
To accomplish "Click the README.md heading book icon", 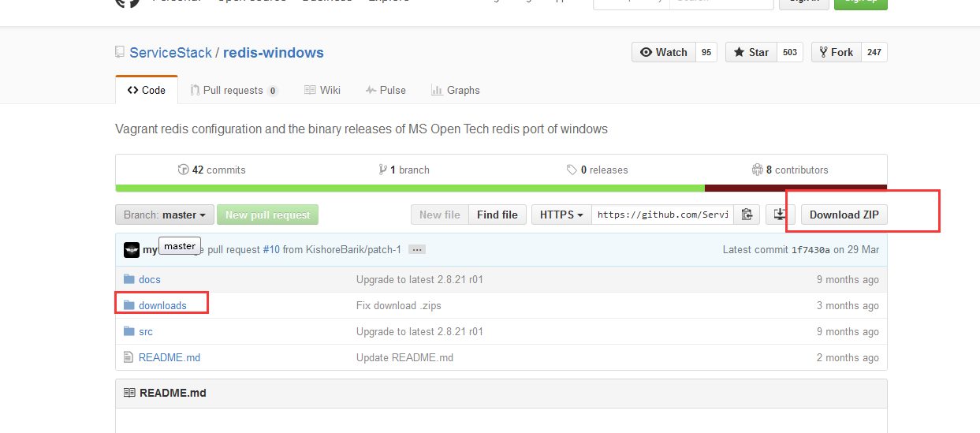I will 129,392.
